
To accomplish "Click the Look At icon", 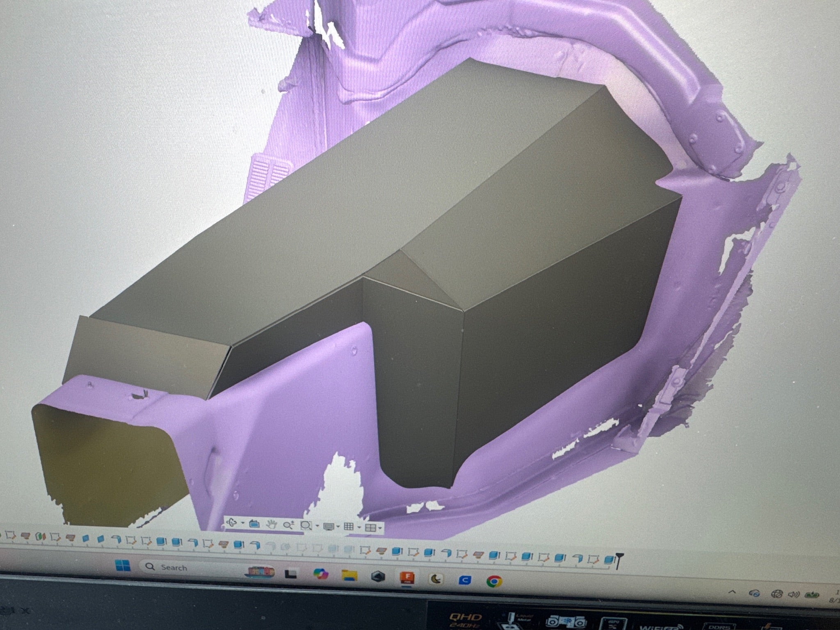I will (x=254, y=524).
